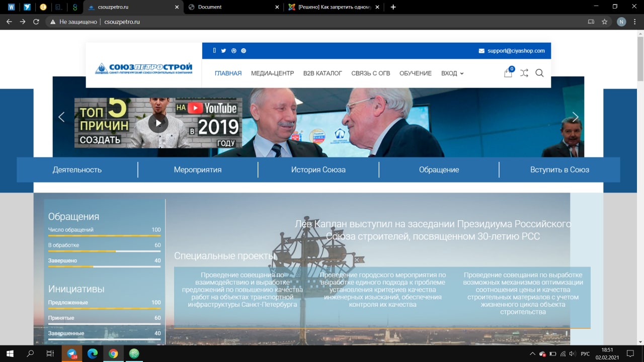Screen dimensions: 644x362
Task: Open the Деятельность section
Action: (x=77, y=170)
